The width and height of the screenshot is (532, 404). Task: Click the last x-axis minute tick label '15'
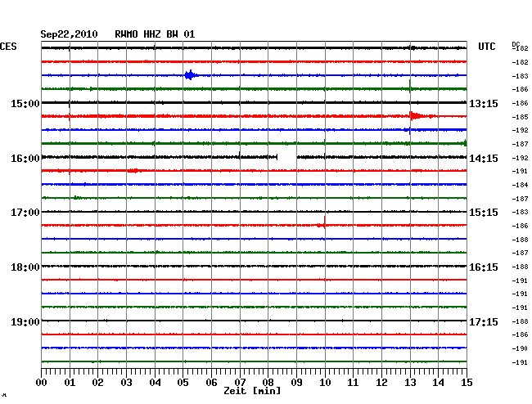click(x=467, y=382)
